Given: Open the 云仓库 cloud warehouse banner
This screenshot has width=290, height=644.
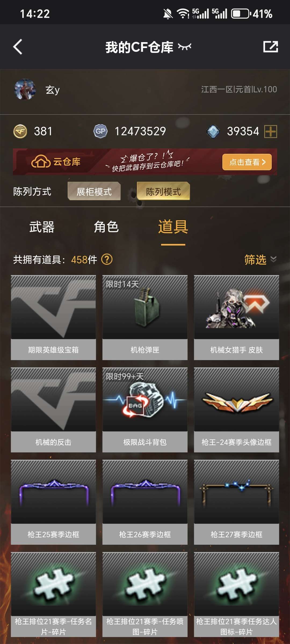Looking at the screenshot, I should [x=145, y=162].
